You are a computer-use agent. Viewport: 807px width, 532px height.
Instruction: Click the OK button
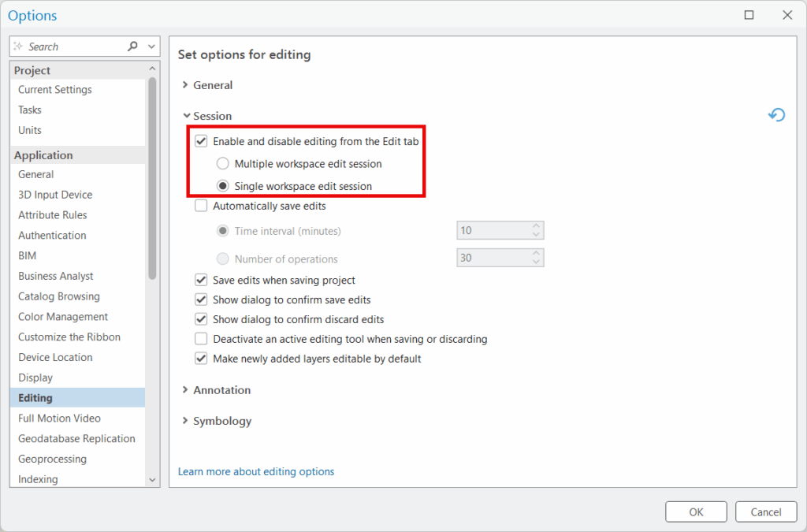(696, 512)
